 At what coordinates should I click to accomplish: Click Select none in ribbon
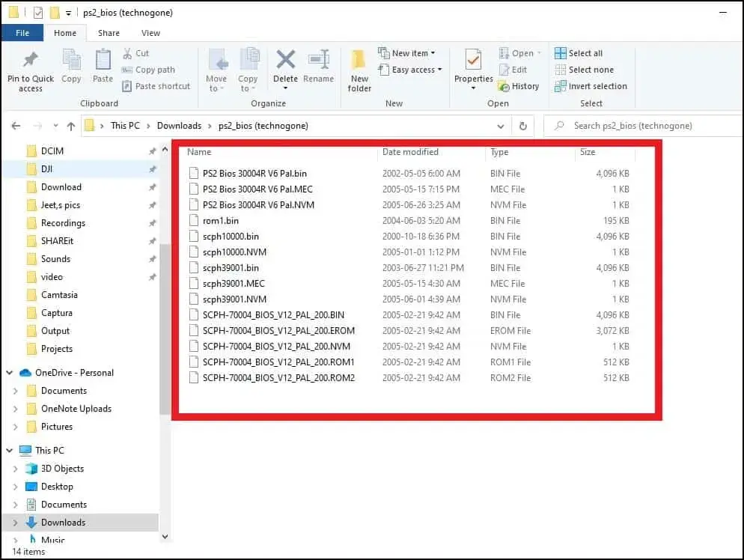tap(584, 70)
